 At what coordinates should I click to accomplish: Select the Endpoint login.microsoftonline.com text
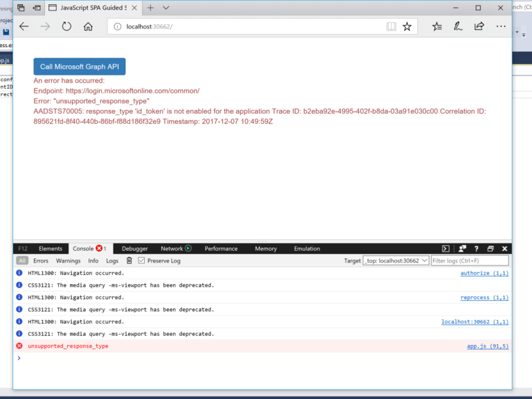tap(116, 91)
